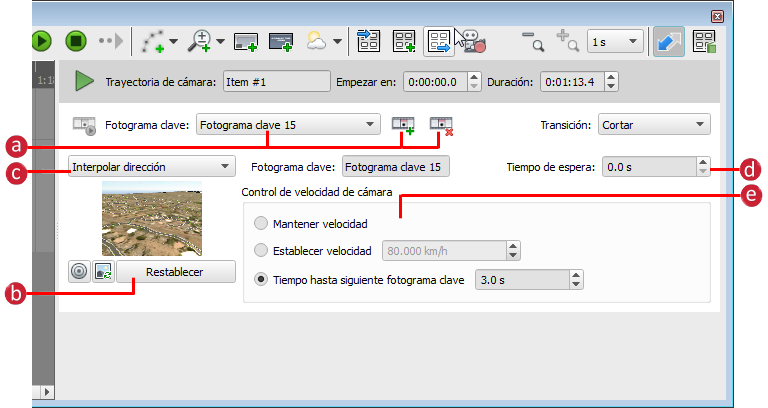Click the keyframe terrain preview thumbnail
Viewport: 768px width, 408px height.
(x=152, y=218)
